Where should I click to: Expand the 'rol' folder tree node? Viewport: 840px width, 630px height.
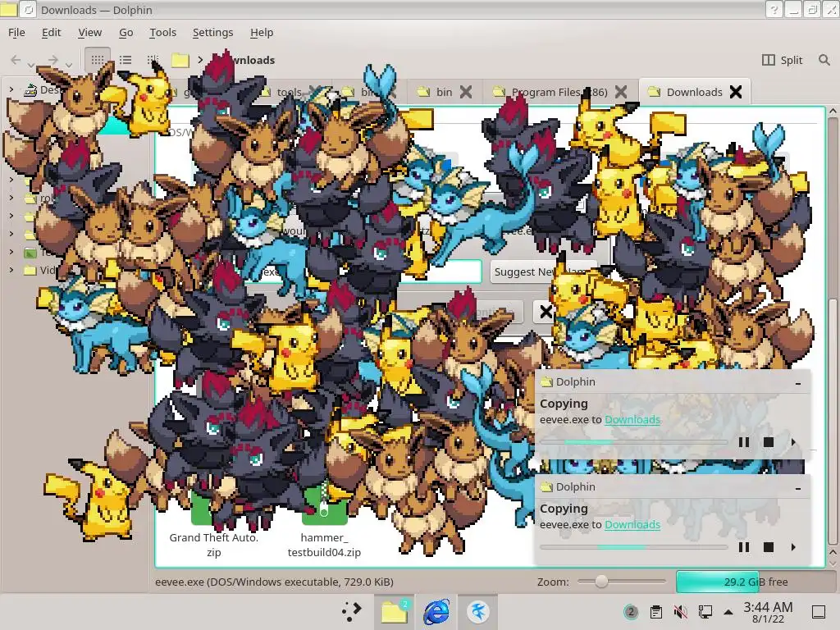pos(11,198)
